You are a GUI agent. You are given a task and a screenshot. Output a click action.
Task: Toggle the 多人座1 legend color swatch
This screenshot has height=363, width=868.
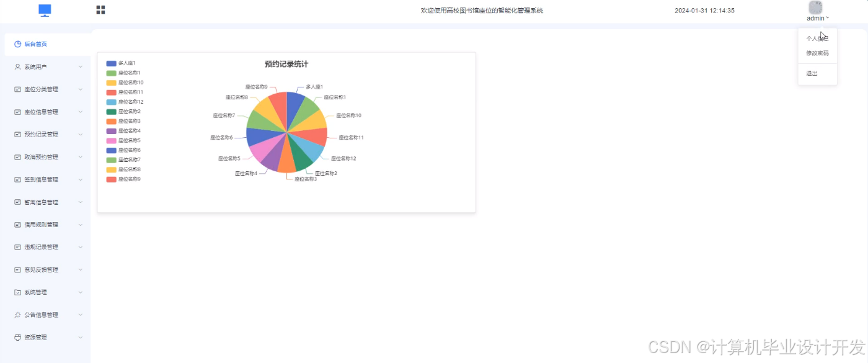pos(111,63)
